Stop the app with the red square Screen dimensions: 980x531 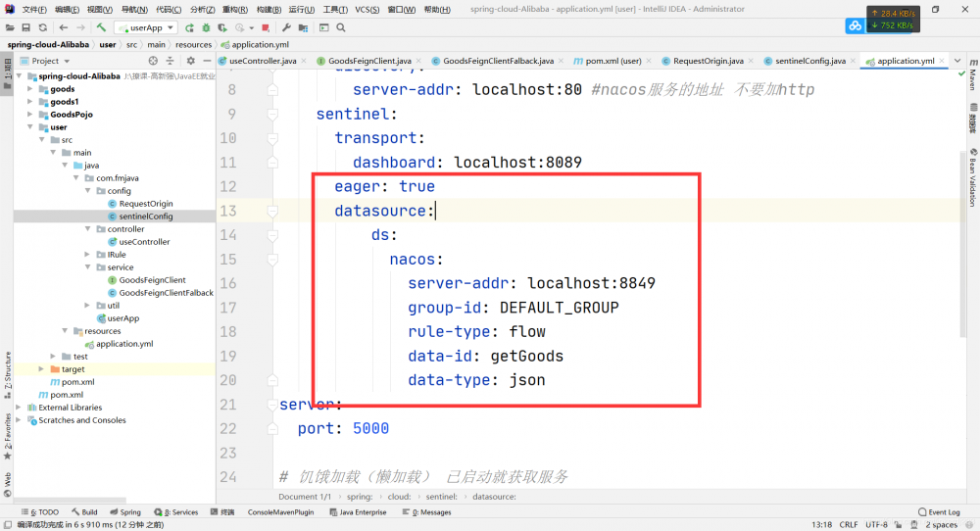265,27
